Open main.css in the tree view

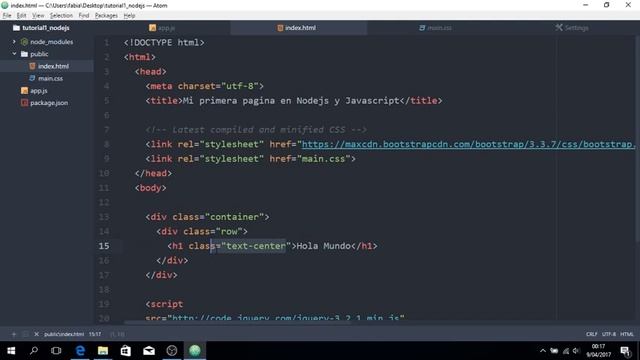tap(51, 78)
